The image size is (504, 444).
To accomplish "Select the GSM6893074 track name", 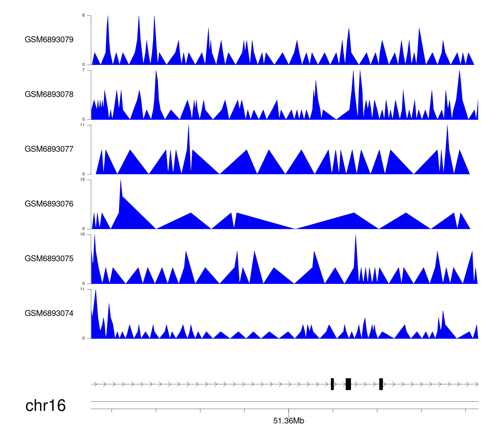I will pos(49,313).
